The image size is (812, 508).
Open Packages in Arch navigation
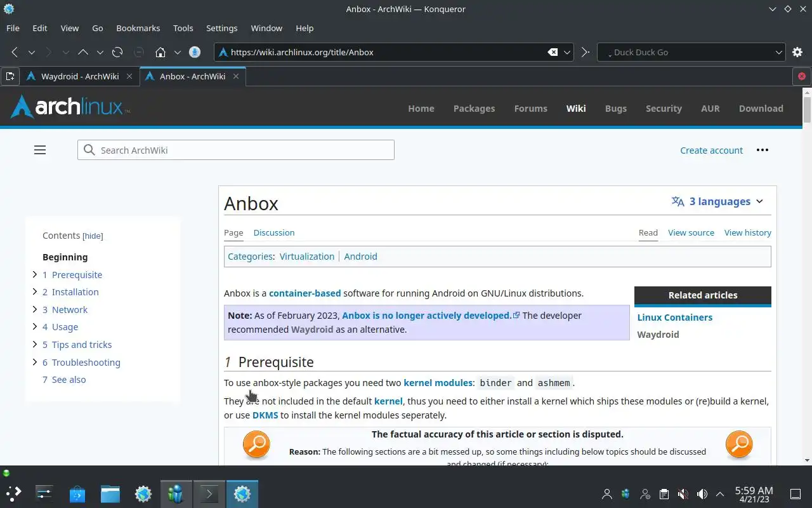coord(474,108)
